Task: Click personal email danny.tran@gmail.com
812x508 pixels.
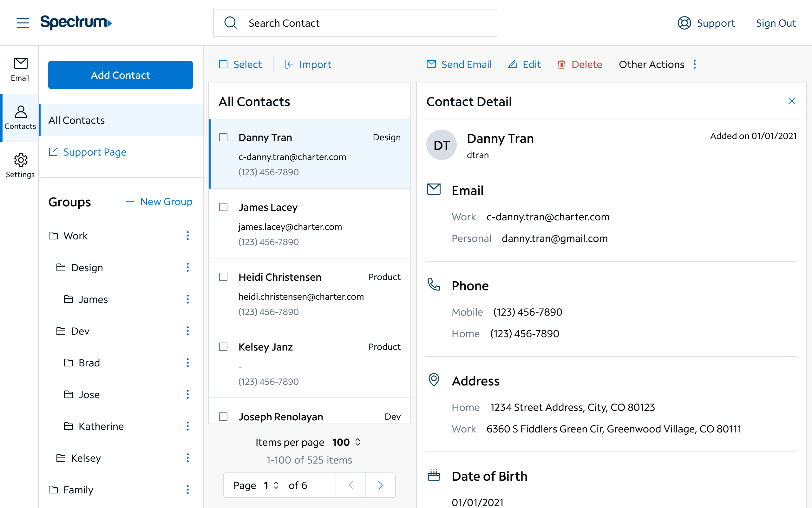Action: (555, 238)
